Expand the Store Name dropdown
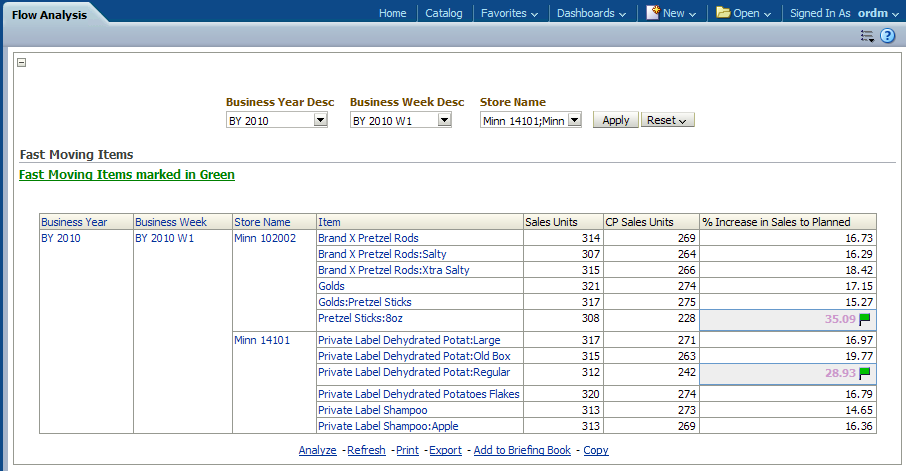 point(574,120)
